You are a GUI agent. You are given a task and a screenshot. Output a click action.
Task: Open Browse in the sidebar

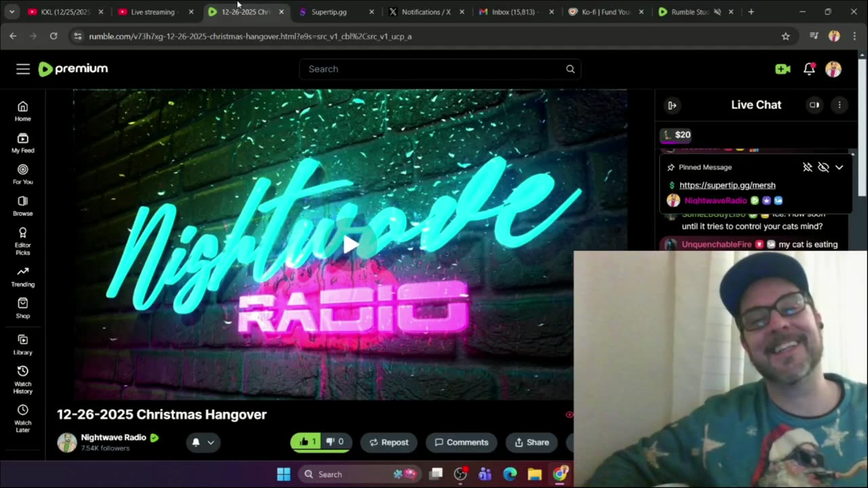pos(22,206)
